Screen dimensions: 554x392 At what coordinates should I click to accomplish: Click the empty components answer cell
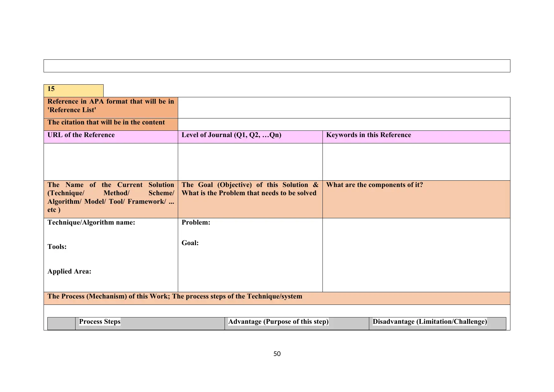point(416,255)
